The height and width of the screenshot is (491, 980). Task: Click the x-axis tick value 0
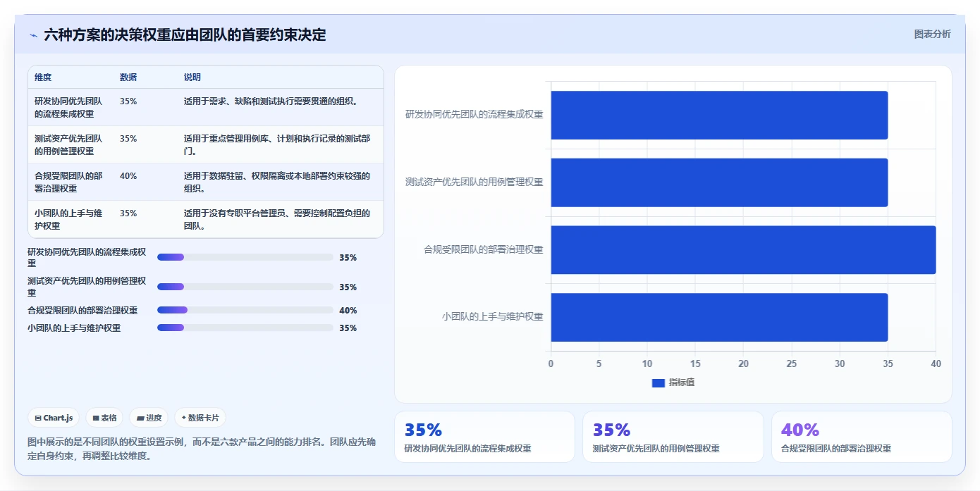pos(551,363)
